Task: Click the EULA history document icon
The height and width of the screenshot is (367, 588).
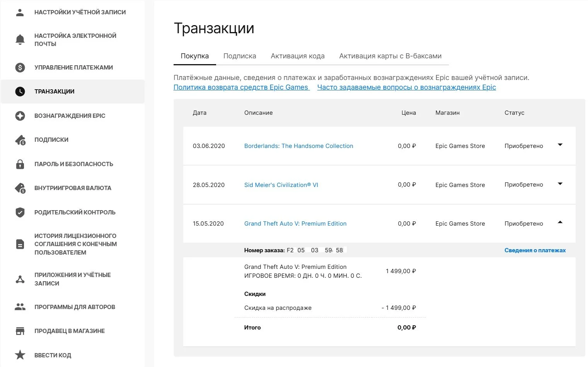Action: [20, 244]
